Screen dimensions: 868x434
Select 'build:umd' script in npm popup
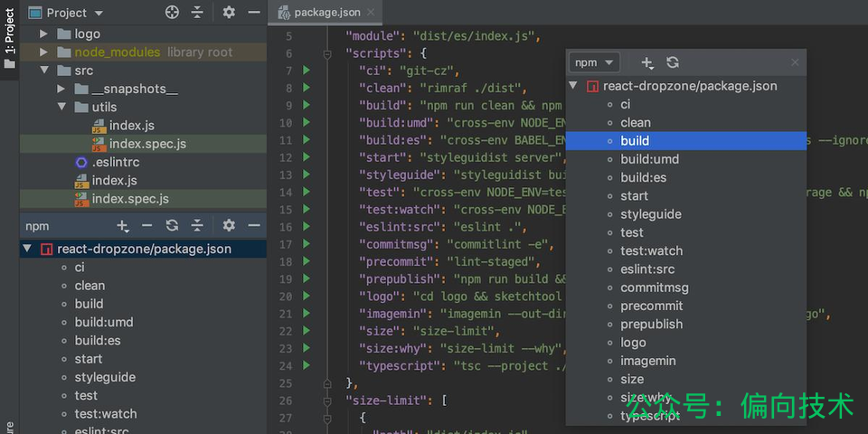click(x=650, y=159)
